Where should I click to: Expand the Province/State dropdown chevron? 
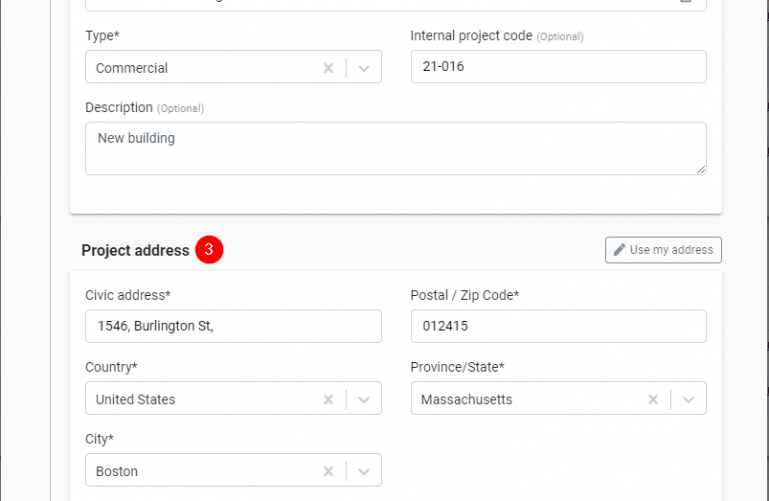point(688,400)
